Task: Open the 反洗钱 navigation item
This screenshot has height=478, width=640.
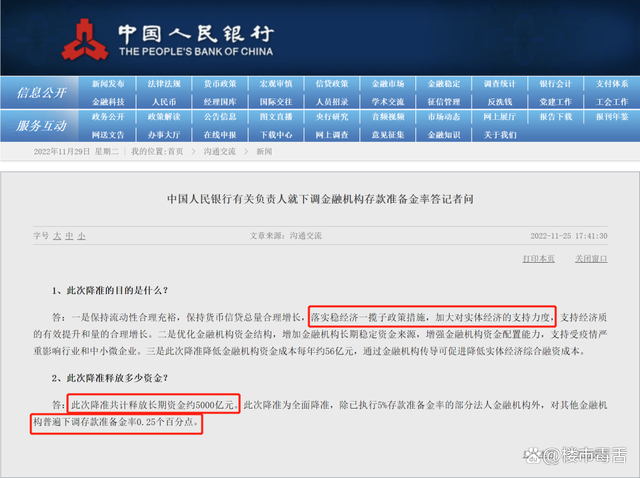Action: (500, 101)
